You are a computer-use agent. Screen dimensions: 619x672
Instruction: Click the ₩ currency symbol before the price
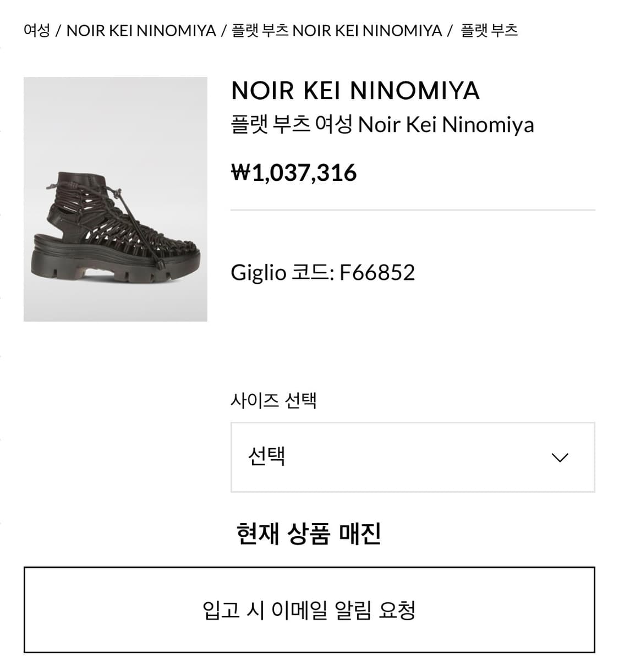coord(240,173)
